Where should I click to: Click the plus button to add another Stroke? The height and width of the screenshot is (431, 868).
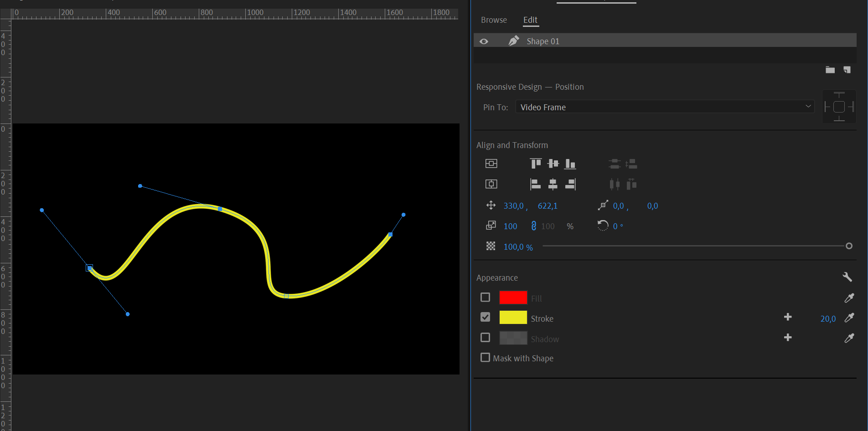point(788,317)
